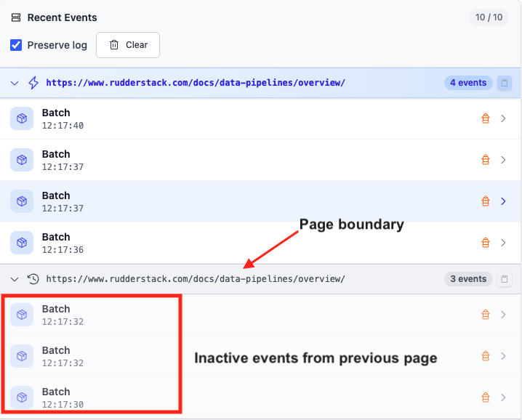Open Batch 12:17:36 via its right chevron
This screenshot has height=420, width=522.
[503, 243]
